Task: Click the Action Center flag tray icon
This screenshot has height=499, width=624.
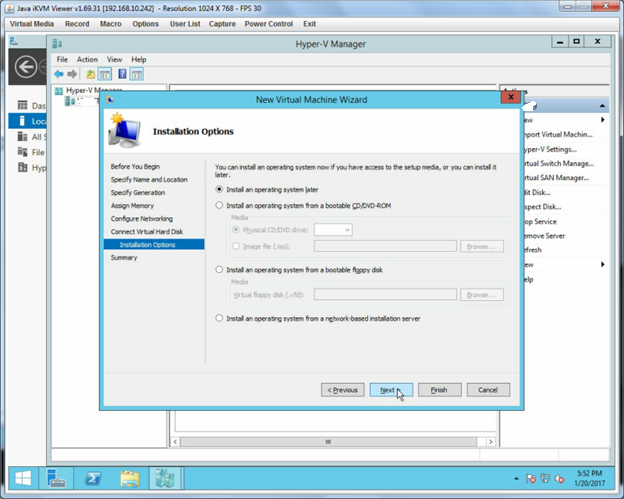Action: (530, 478)
